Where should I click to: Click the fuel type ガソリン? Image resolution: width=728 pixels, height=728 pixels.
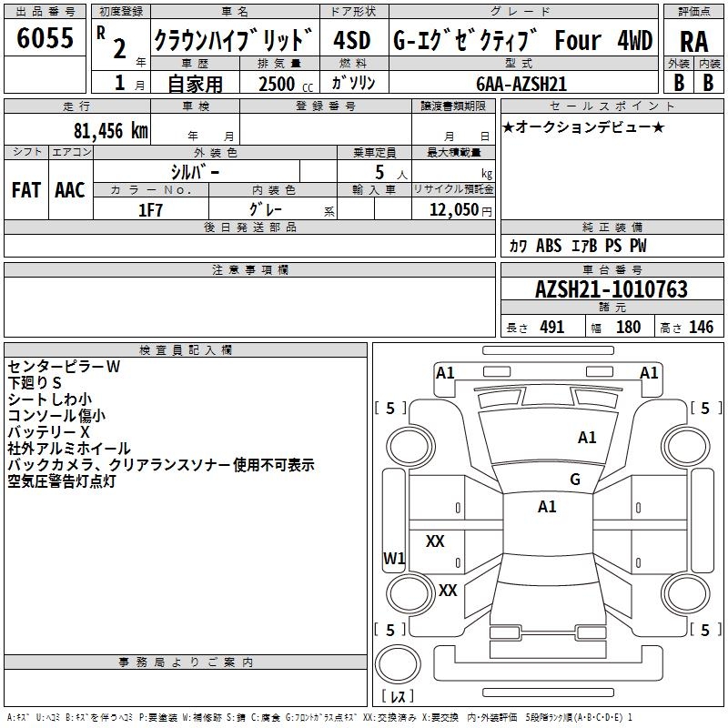pos(353,83)
